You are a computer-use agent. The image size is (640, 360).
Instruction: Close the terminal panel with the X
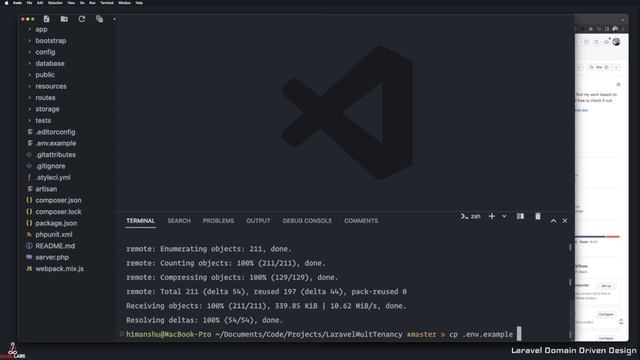565,221
